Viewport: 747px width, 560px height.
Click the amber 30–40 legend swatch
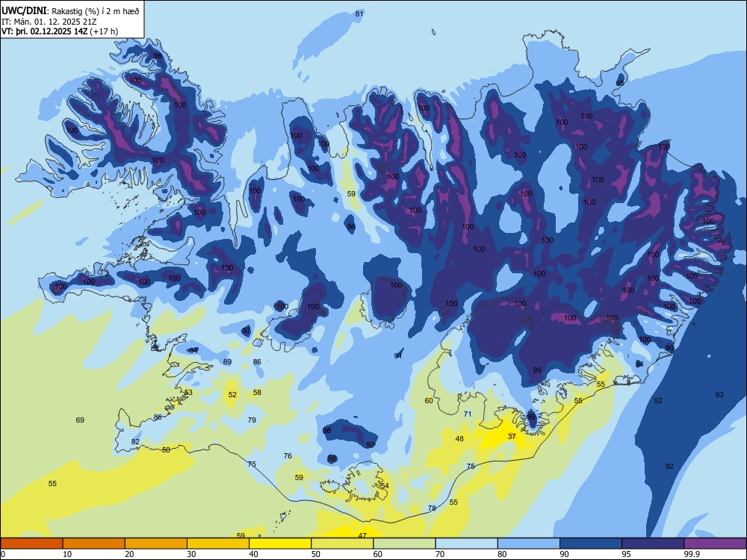[218, 544]
